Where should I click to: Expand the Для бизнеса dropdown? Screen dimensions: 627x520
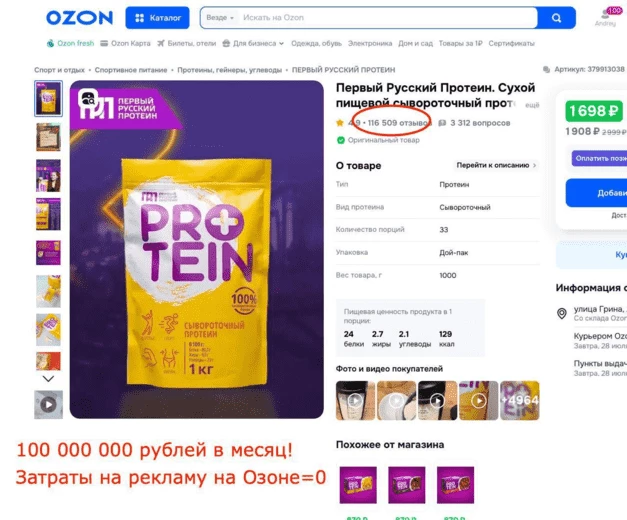253,43
